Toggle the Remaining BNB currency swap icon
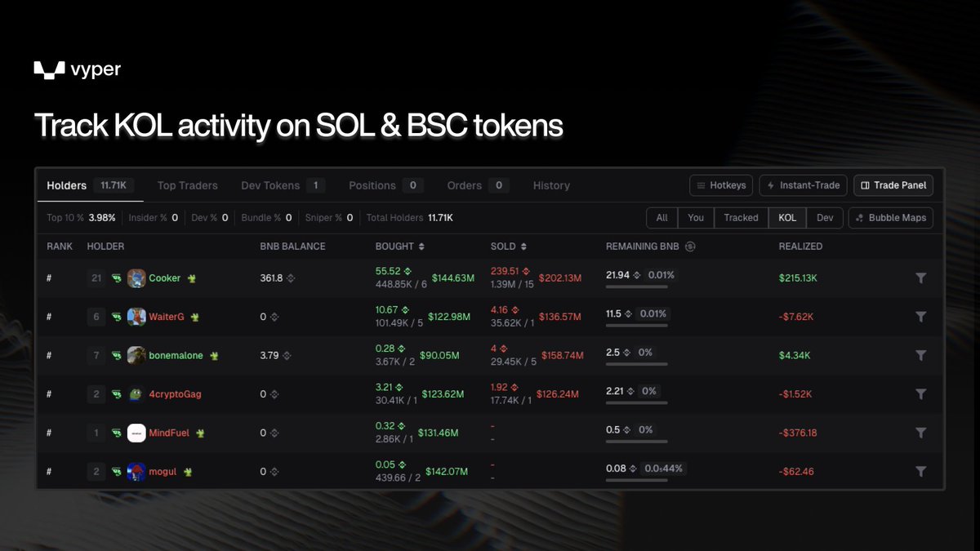 click(x=690, y=247)
